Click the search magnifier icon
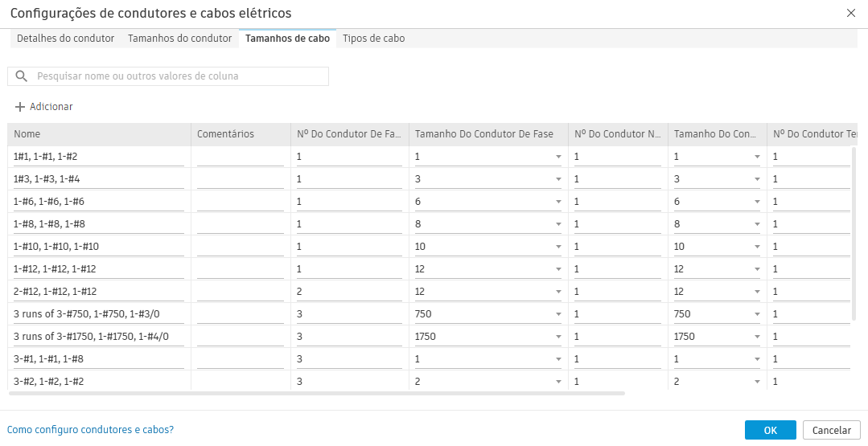Image resolution: width=868 pixels, height=446 pixels. click(x=23, y=76)
